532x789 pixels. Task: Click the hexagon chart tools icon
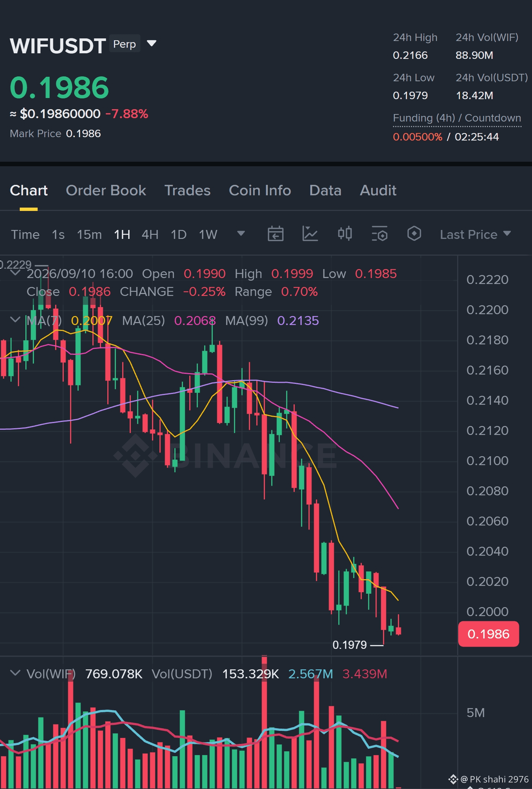(x=414, y=234)
